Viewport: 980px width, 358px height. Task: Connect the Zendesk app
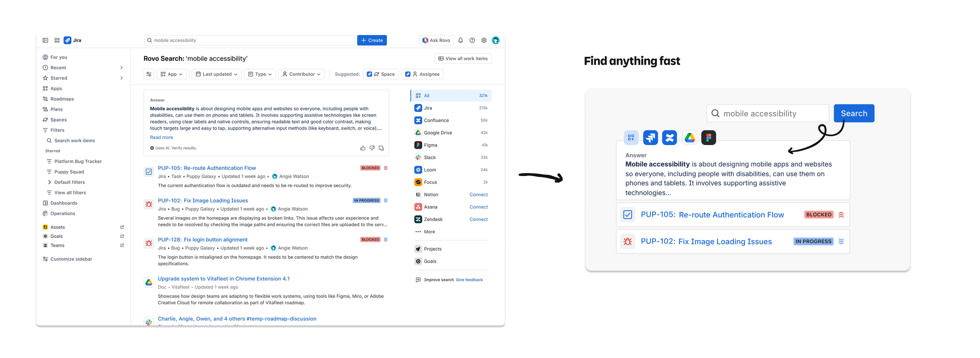479,220
